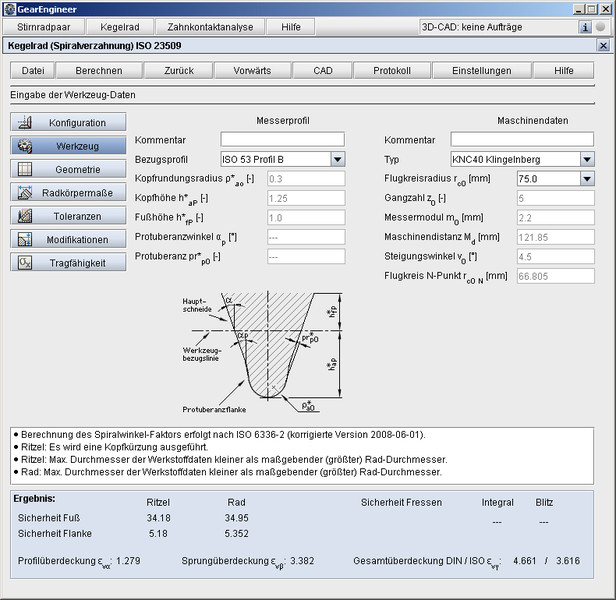Open the Zahnkontaktanalyse menu
The height and width of the screenshot is (600, 616).
pos(210,27)
